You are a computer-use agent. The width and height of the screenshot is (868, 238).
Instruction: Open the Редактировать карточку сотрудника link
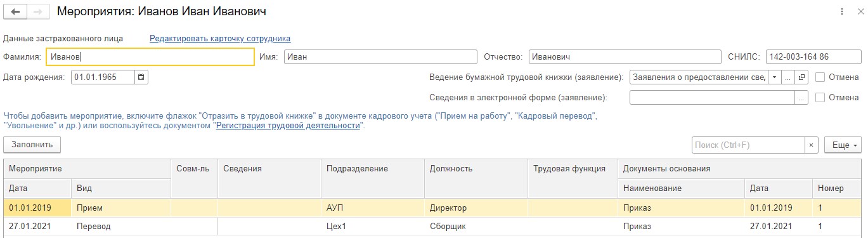(220, 38)
